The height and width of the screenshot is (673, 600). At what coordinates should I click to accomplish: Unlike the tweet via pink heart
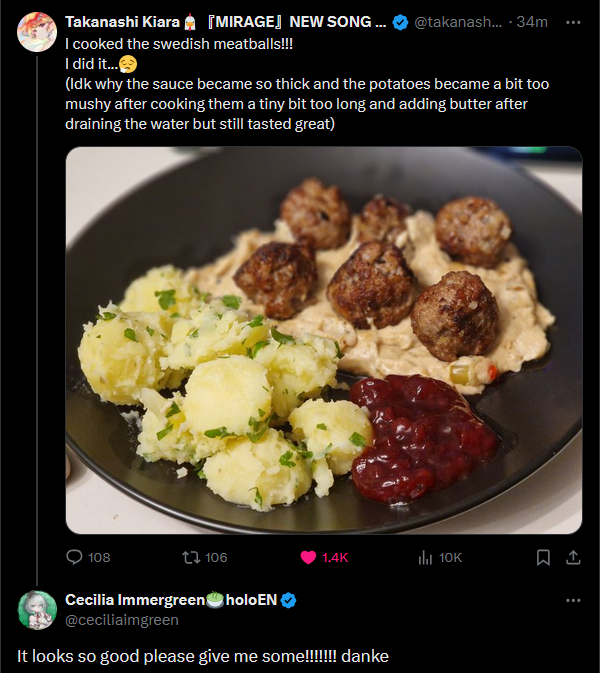pyautogui.click(x=309, y=557)
